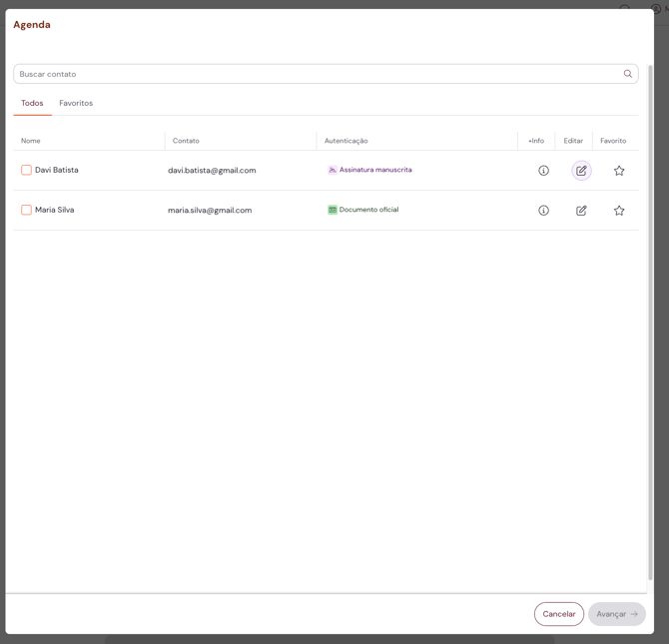The width and height of the screenshot is (669, 644).
Task: Open the Favoritos tab
Action: [76, 103]
